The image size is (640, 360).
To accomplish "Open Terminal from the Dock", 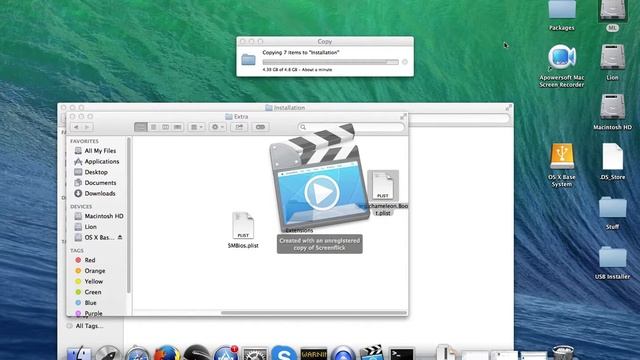I will pyautogui.click(x=401, y=353).
